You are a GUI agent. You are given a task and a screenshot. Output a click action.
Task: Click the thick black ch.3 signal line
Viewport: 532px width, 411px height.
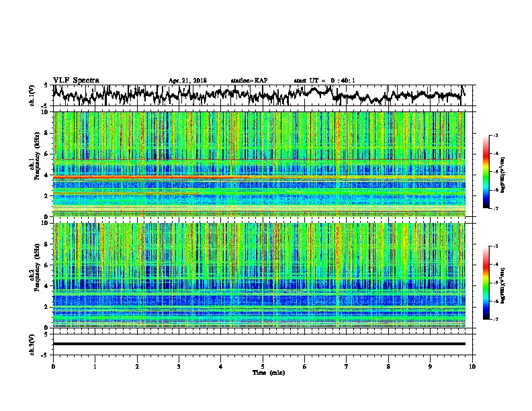coord(259,344)
